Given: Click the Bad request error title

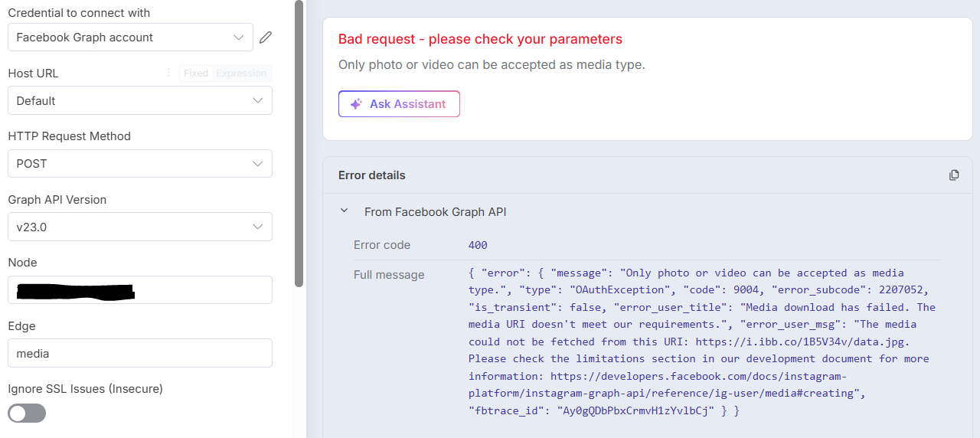Looking at the screenshot, I should coord(480,39).
